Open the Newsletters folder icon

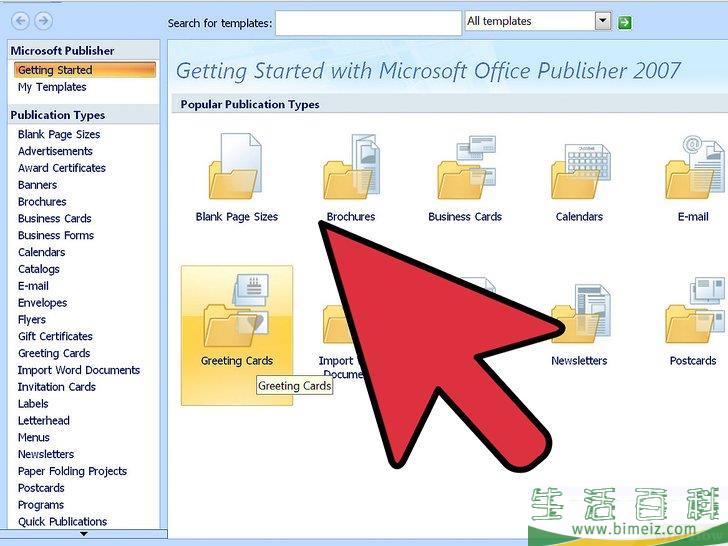(581, 313)
